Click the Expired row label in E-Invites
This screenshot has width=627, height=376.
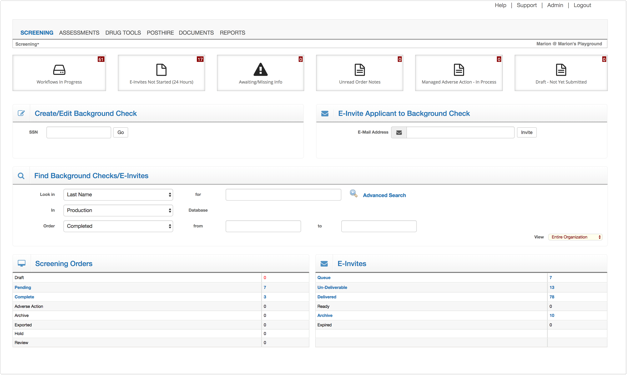pos(324,325)
